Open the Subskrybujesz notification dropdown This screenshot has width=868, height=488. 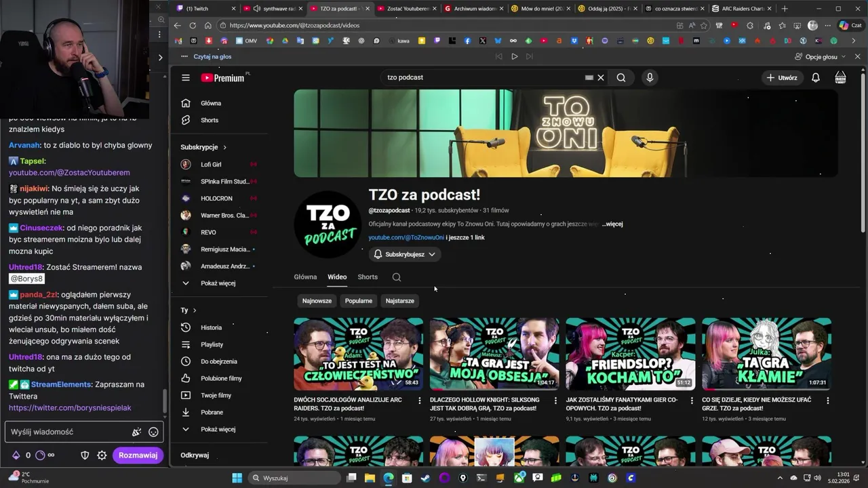[406, 254]
